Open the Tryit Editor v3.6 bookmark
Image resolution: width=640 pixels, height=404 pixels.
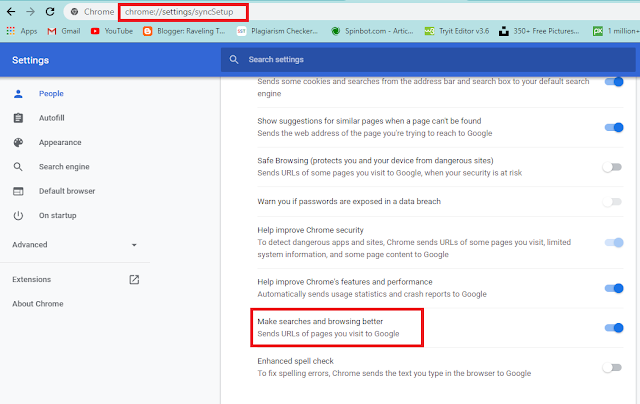[x=457, y=31]
